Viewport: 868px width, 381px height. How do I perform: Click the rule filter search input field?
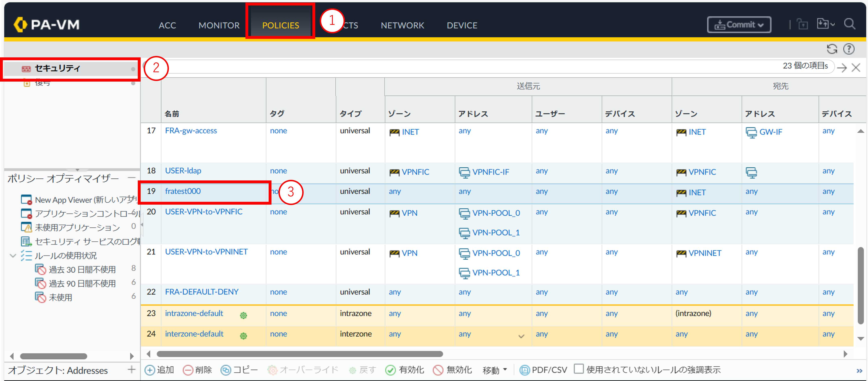coord(438,66)
